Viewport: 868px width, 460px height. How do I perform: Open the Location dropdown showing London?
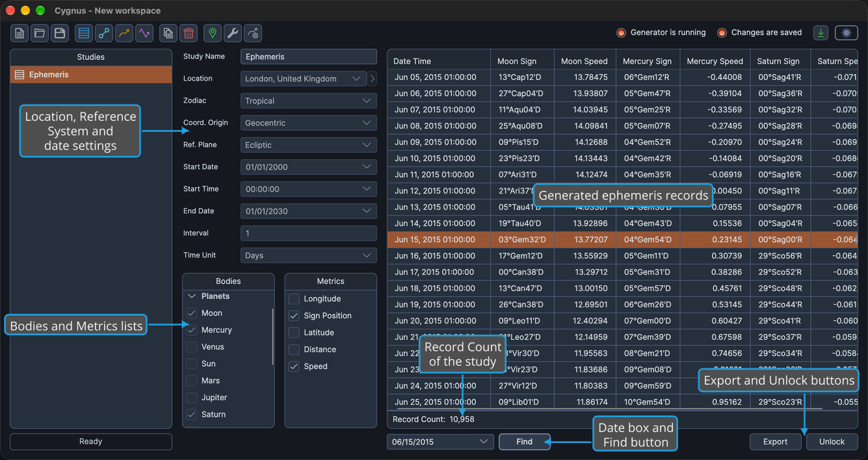(304, 79)
